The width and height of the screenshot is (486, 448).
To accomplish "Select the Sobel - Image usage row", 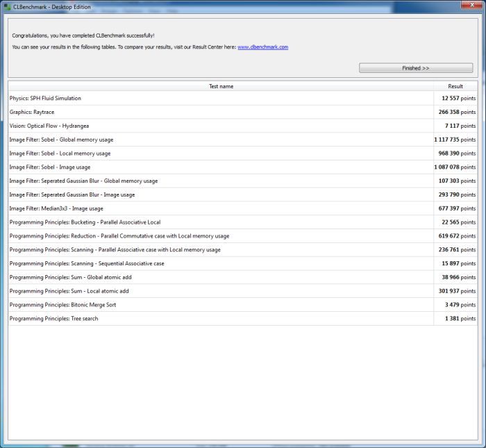I will pos(243,167).
